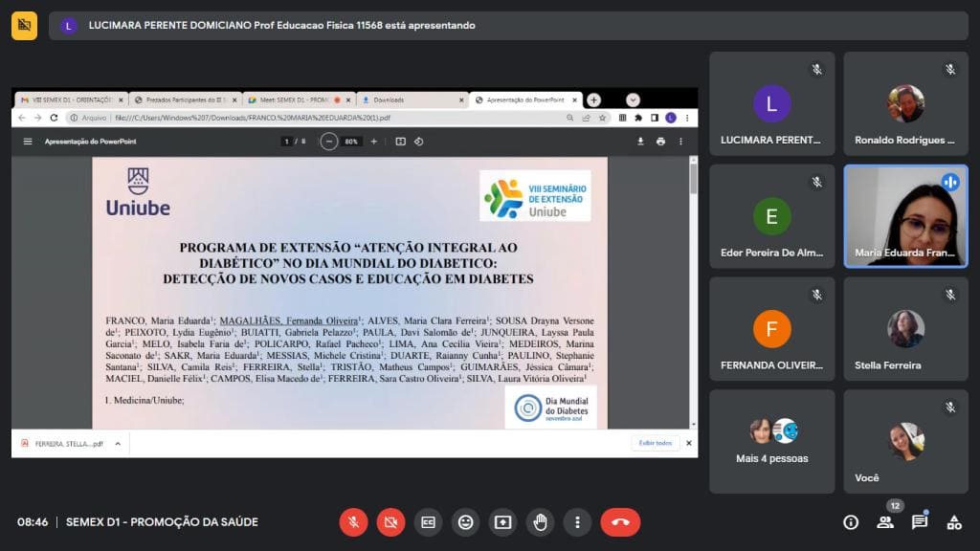
Task: Select Maria Eduarda video tile
Action: coord(905,216)
